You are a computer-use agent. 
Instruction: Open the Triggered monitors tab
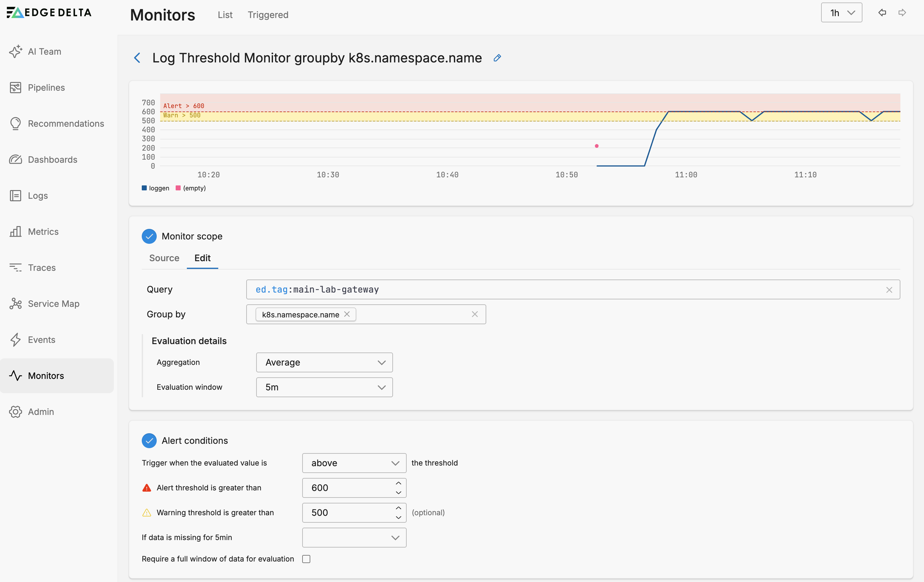268,15
